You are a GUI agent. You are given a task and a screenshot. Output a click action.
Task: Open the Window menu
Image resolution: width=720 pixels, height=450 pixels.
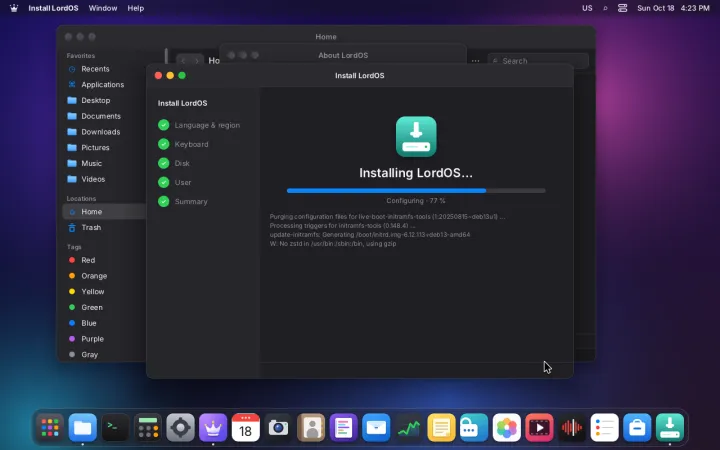pyautogui.click(x=103, y=8)
